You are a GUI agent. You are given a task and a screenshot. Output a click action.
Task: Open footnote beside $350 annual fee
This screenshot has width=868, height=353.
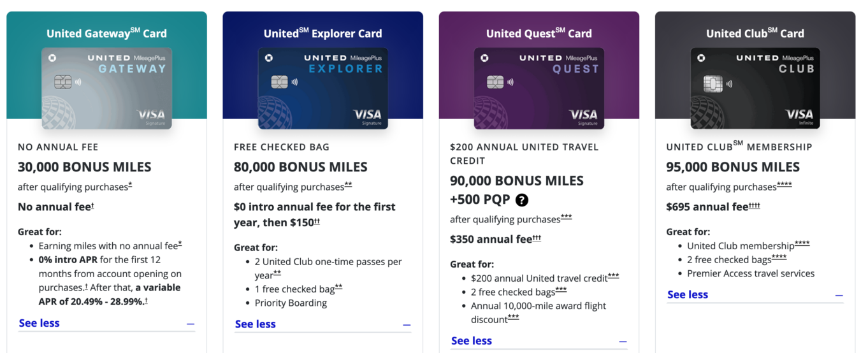(x=537, y=238)
